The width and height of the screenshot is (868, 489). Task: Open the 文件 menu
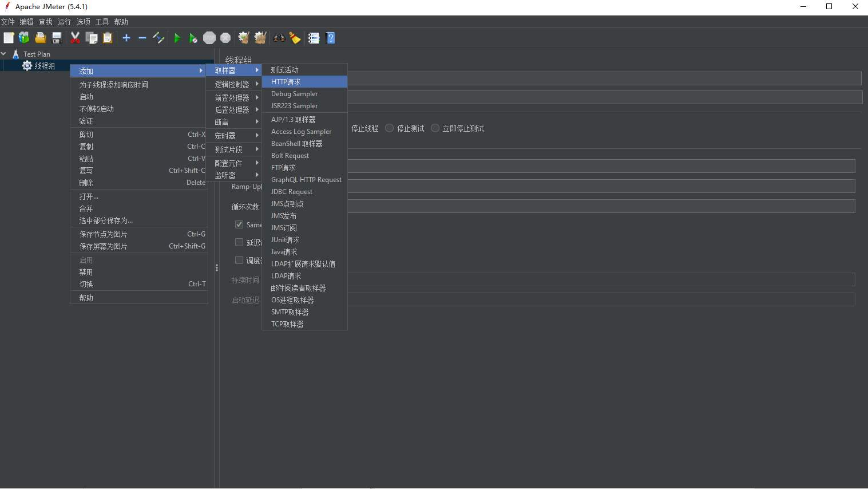pyautogui.click(x=7, y=22)
